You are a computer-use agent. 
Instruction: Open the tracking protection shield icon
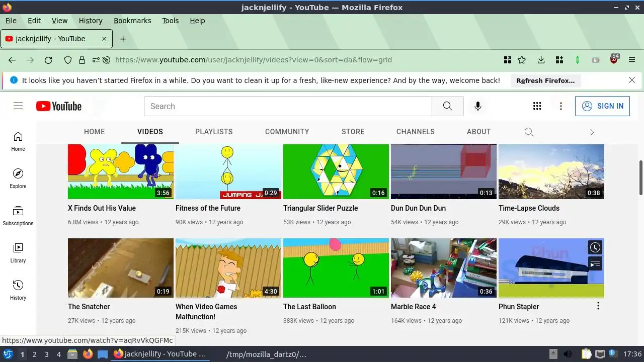pyautogui.click(x=68, y=60)
